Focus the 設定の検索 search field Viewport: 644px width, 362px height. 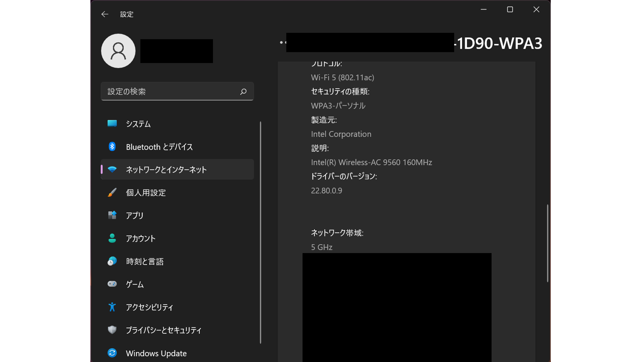click(170, 92)
